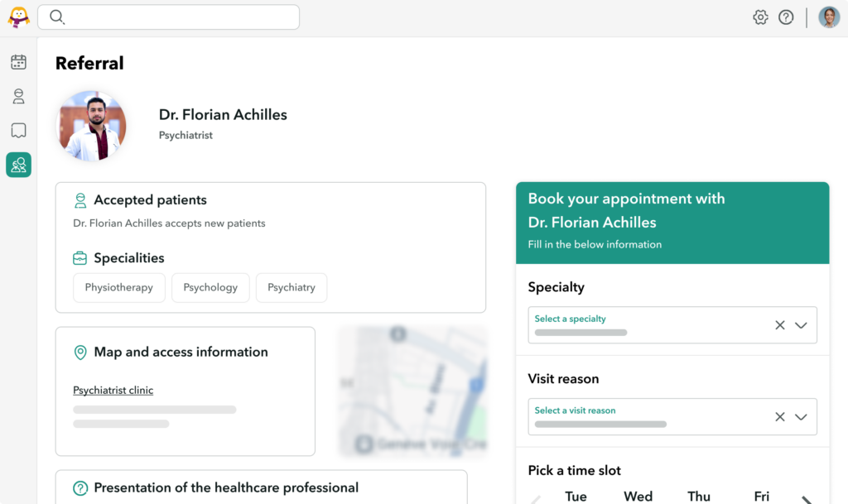The width and height of the screenshot is (848, 504).
Task: Select the Thu day tab
Action: [699, 496]
